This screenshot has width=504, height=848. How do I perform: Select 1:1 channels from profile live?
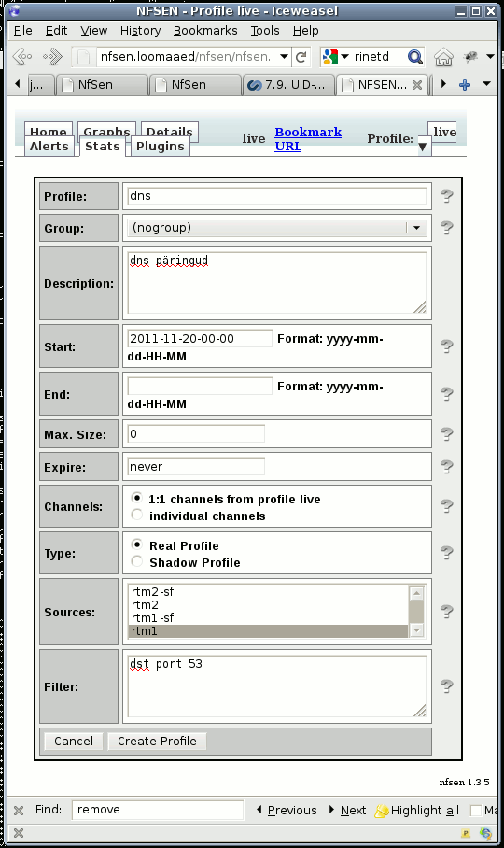click(137, 498)
